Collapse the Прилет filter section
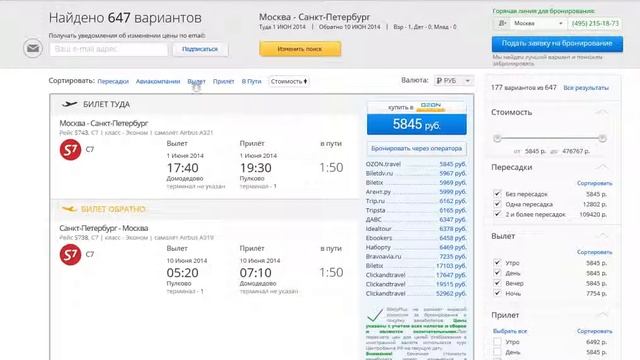 [602, 315]
